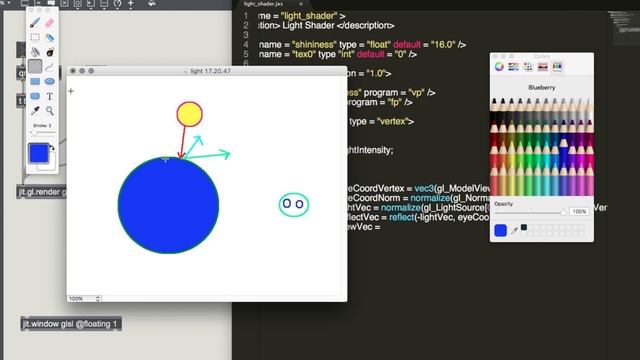Image resolution: width=640 pixels, height=360 pixels.
Task: Click the "16.0" default value in code
Action: click(442, 44)
